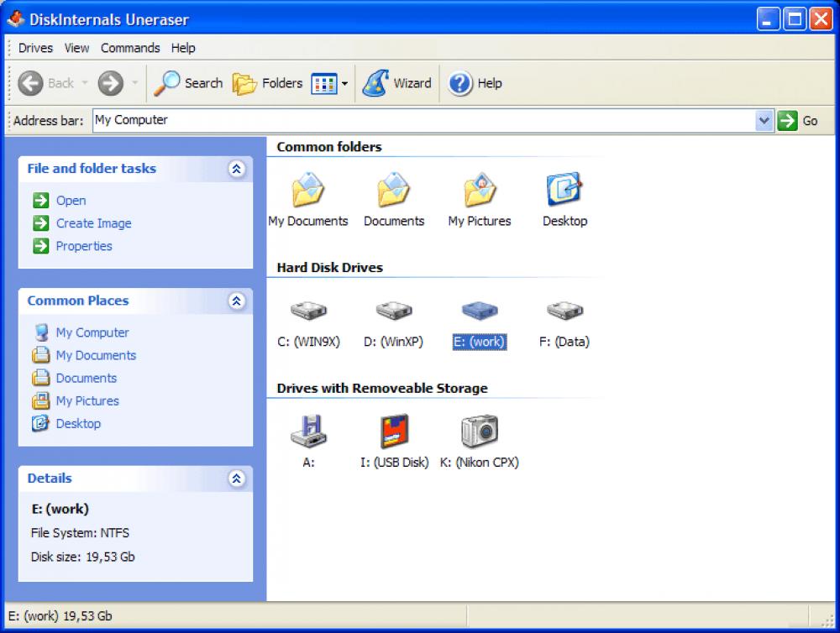The width and height of the screenshot is (840, 633).
Task: Collapse the File and folder tasks panel
Action: 238,169
